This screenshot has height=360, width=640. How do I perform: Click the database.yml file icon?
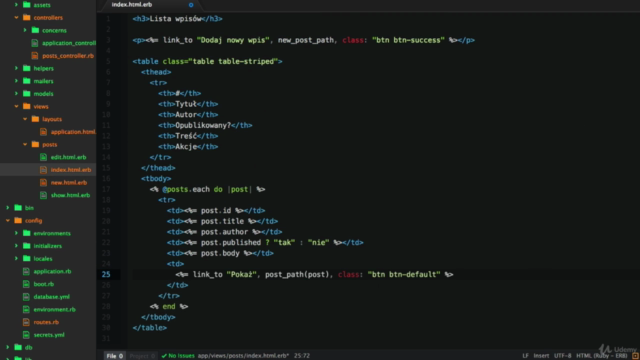[x=26, y=296]
